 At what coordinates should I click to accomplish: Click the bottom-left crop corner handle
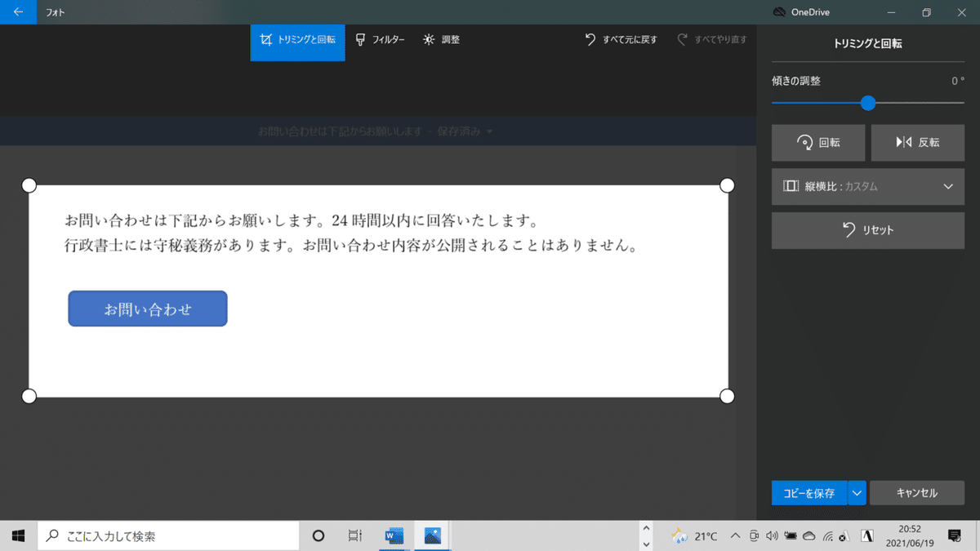point(29,396)
